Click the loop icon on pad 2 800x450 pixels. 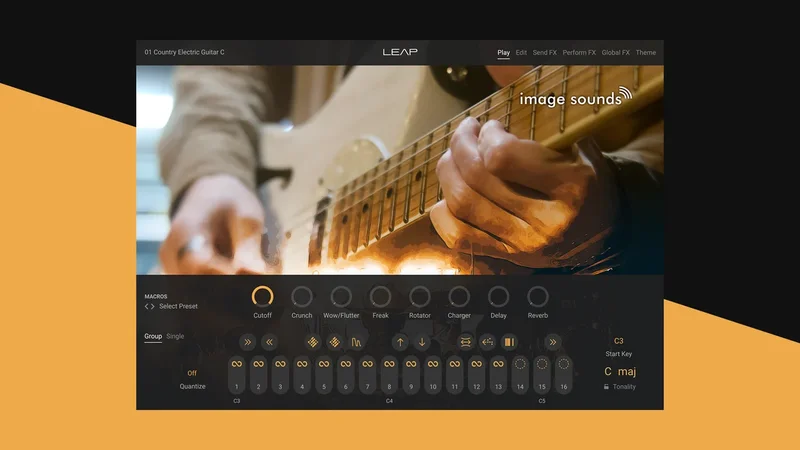click(x=259, y=364)
